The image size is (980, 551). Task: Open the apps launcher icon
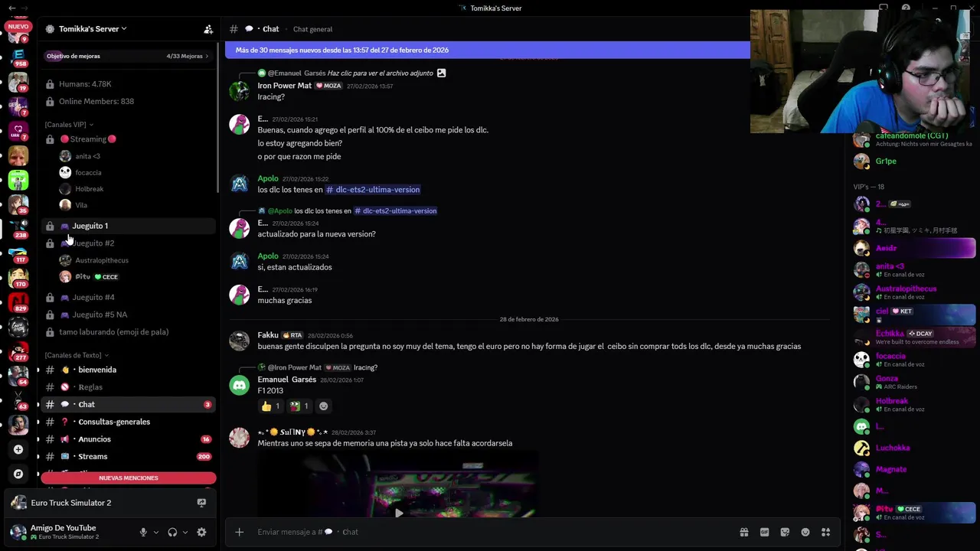click(x=825, y=532)
